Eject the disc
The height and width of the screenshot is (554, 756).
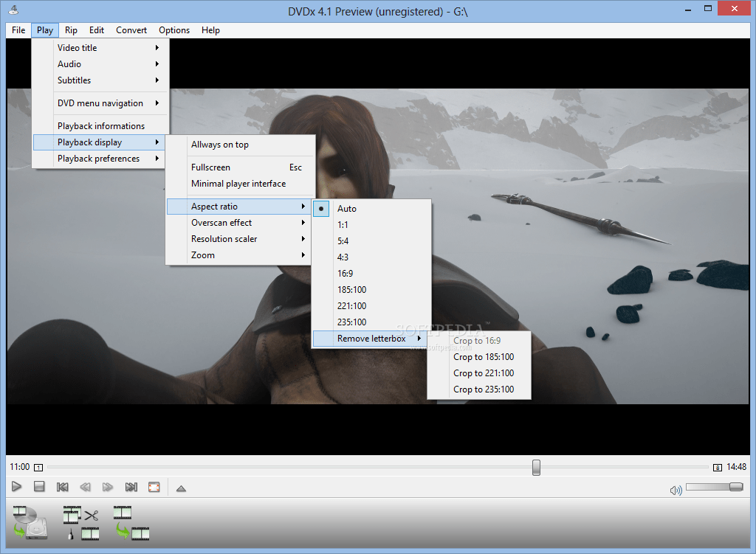(180, 487)
